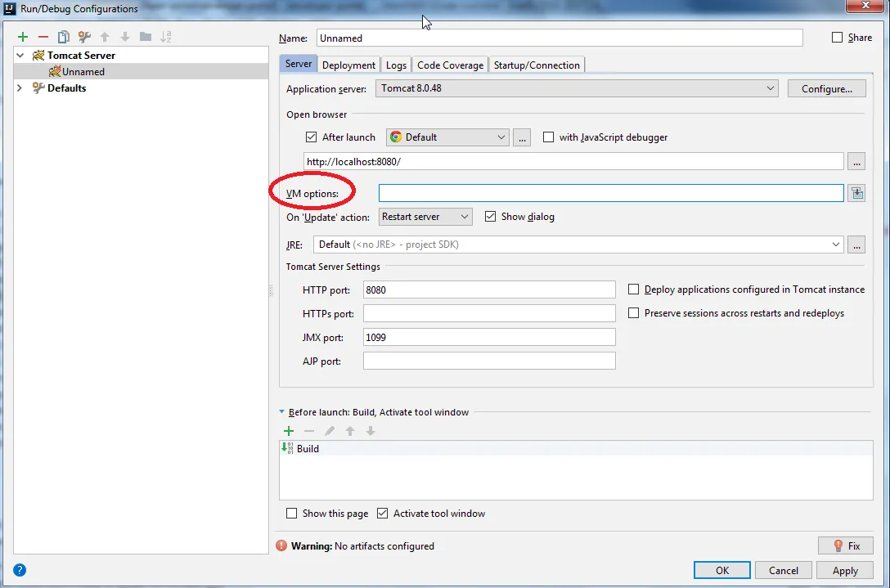Click the JMX port field showing 1099
This screenshot has width=890, height=588.
(489, 337)
